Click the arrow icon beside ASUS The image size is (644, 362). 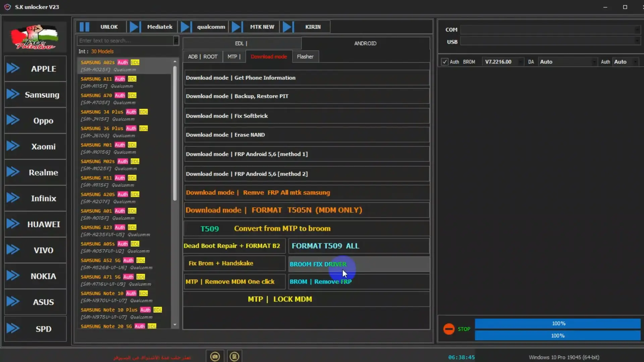(x=13, y=301)
